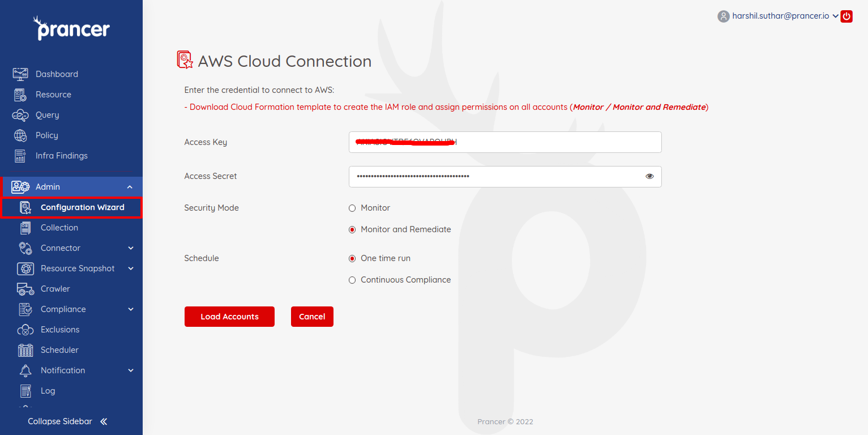Click the Collection icon
Screen dimensions: 868x435
click(x=25, y=228)
